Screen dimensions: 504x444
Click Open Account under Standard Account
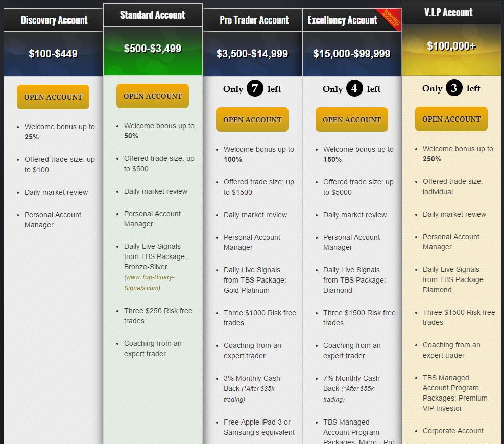(x=153, y=96)
